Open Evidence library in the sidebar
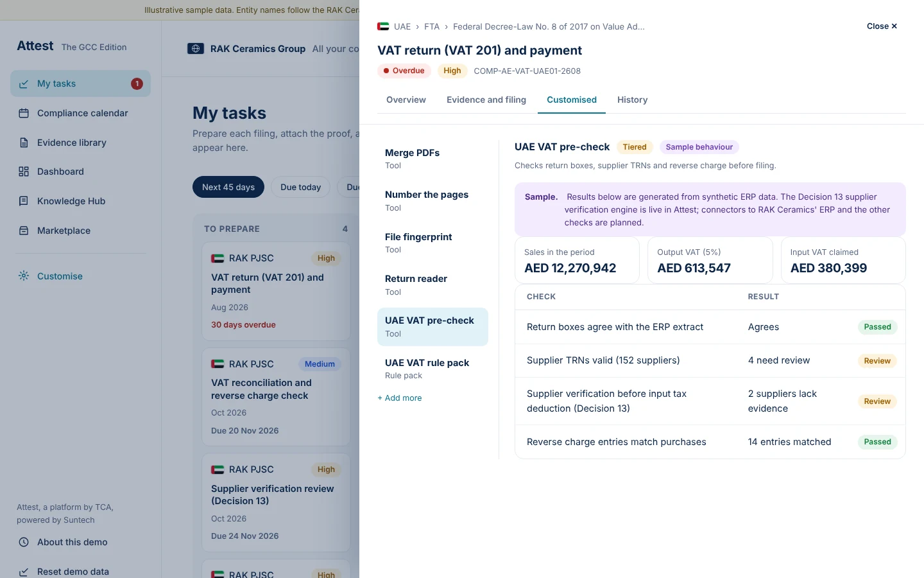This screenshot has width=924, height=578. point(80,143)
